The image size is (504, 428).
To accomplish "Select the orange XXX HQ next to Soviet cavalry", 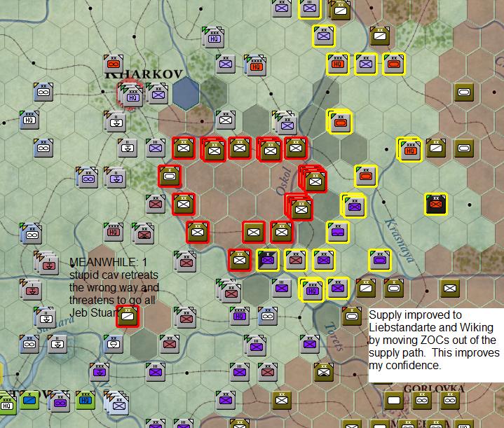I will 409,150.
